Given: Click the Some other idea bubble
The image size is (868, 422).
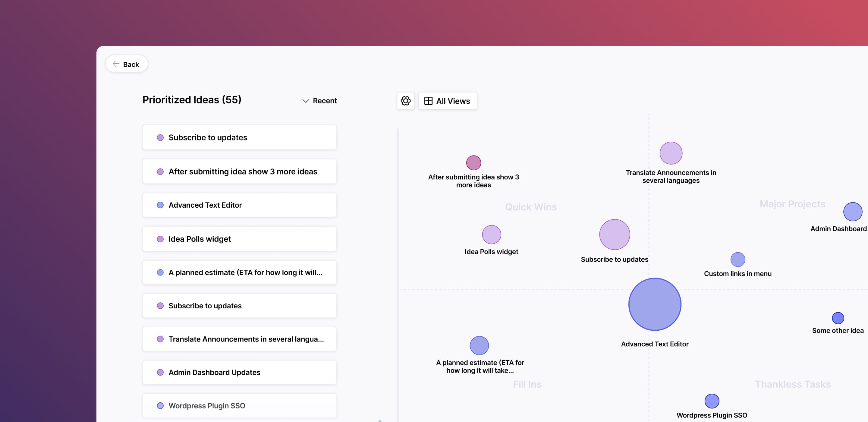Looking at the screenshot, I should pos(838,318).
